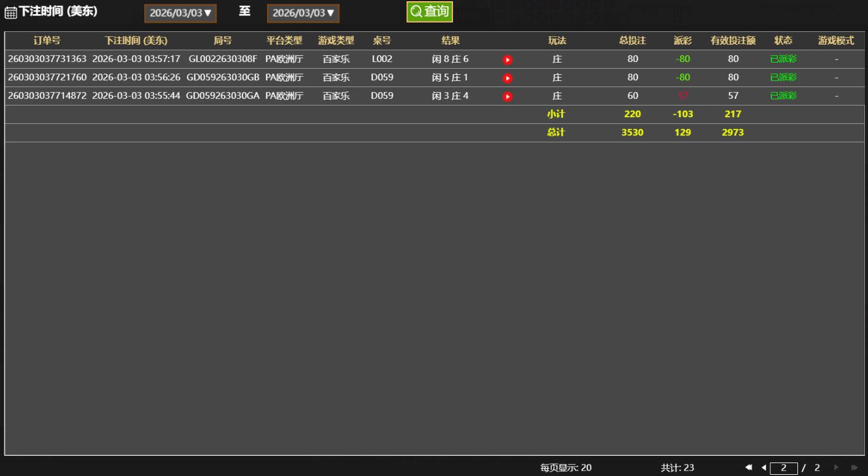Click the calendar icon beside 下注时间
This screenshot has width=868, height=476.
pyautogui.click(x=10, y=13)
